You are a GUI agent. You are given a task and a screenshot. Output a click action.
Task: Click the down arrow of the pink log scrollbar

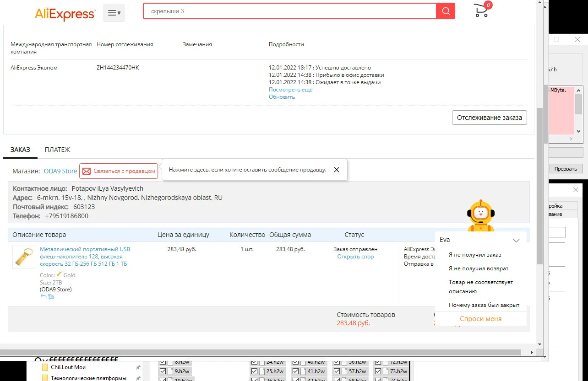[x=579, y=130]
